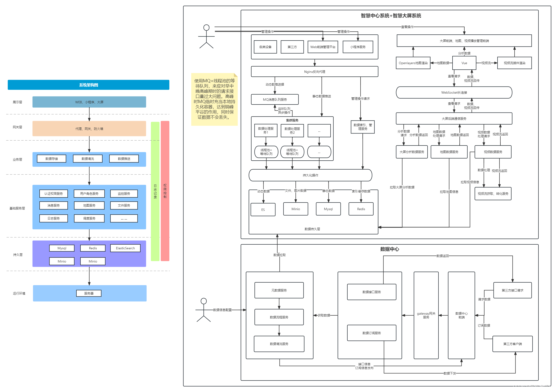Select the 数据订阅服务 box
This screenshot has width=557, height=392.
click(x=372, y=333)
